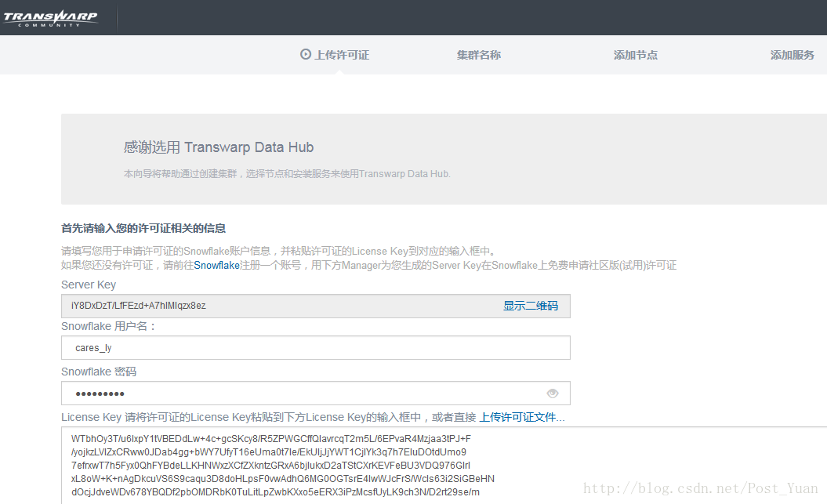Click the Snowflake 密码 label

[99, 372]
